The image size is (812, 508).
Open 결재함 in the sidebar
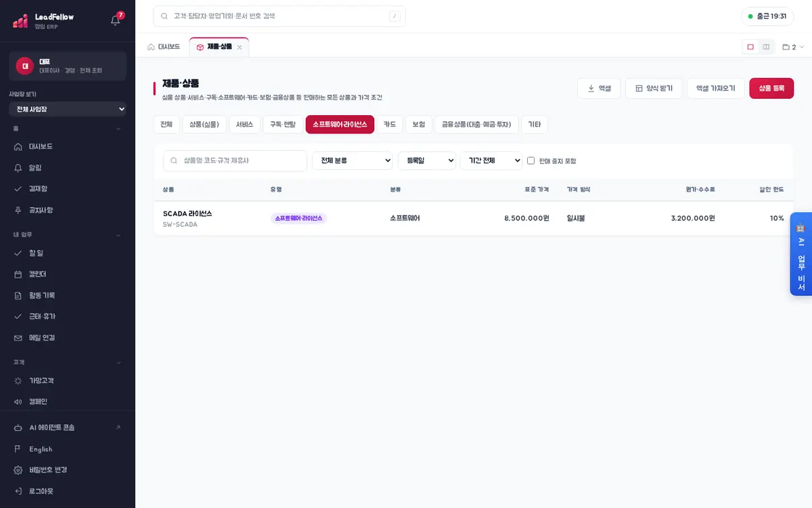click(68, 188)
